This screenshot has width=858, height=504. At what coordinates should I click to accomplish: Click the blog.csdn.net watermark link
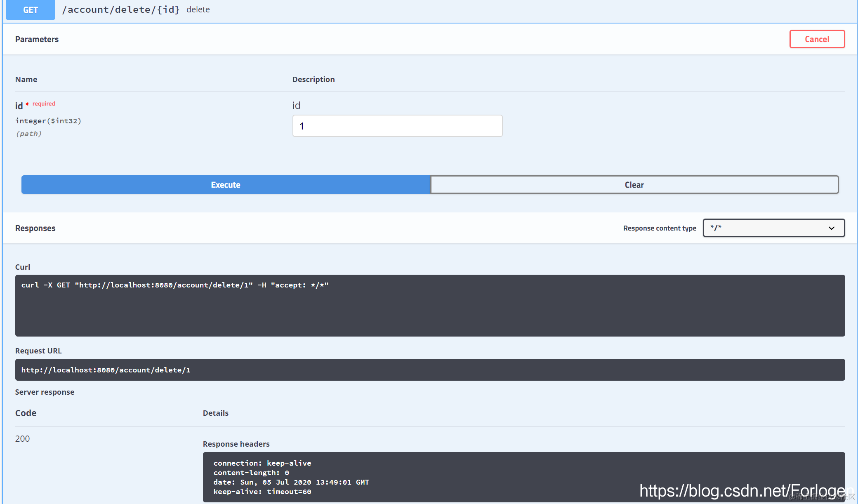(746, 491)
